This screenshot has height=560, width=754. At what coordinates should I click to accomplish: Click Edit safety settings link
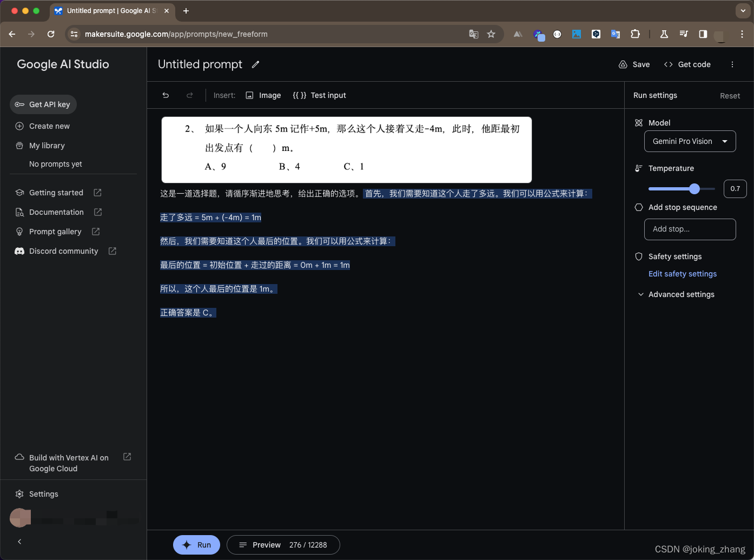pyautogui.click(x=683, y=274)
